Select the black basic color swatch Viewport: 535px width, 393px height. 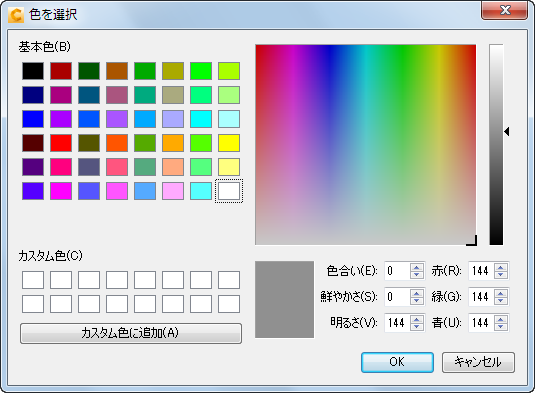click(33, 71)
